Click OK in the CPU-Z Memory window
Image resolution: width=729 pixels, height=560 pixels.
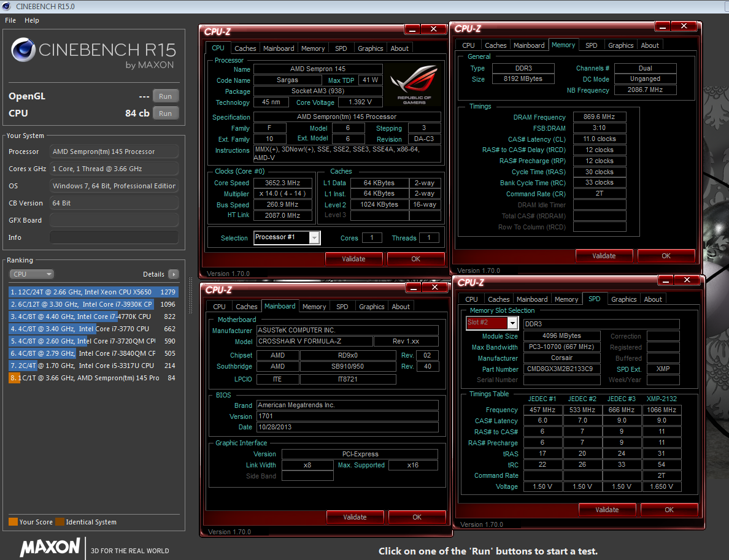(x=666, y=256)
